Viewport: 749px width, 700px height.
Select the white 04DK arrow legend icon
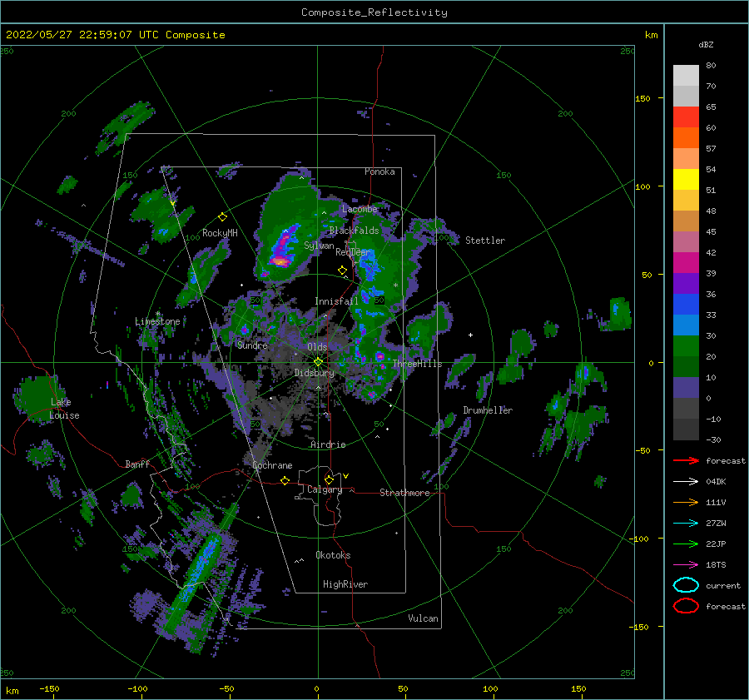[686, 481]
